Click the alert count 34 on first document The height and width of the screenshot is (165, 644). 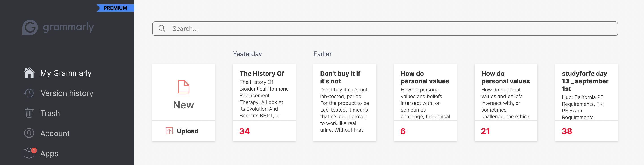[x=245, y=131]
